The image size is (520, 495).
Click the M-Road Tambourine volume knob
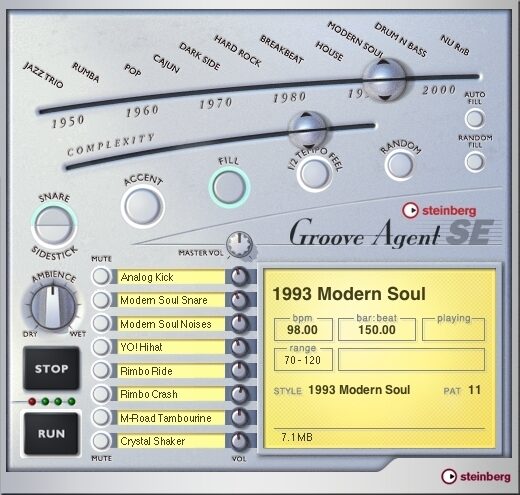coord(239,418)
